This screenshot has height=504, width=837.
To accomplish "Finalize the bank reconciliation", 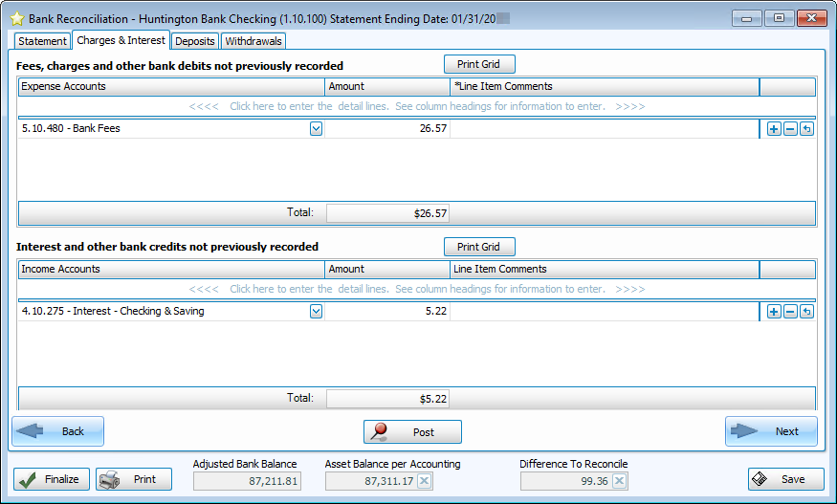I will click(52, 479).
